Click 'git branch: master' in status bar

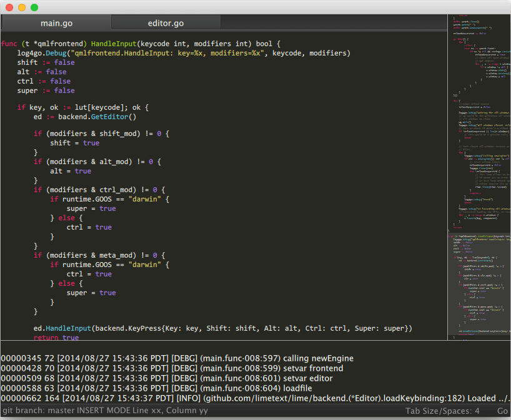pyautogui.click(x=37, y=410)
